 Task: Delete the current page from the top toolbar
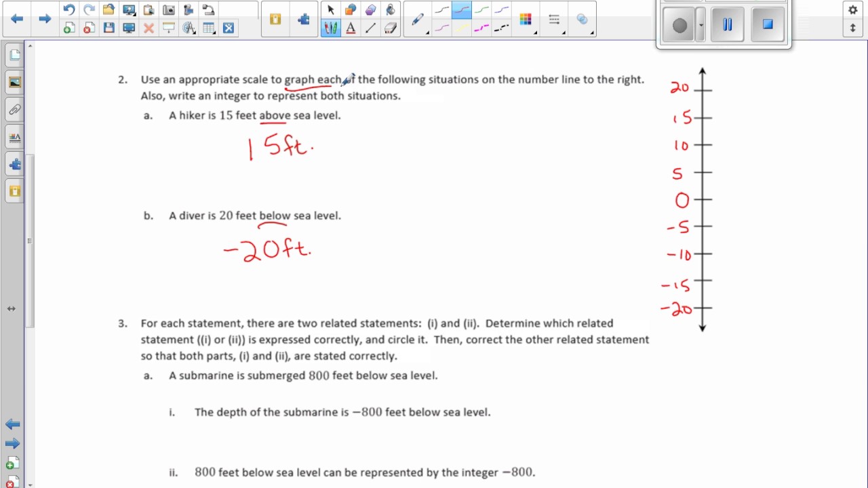point(89,28)
